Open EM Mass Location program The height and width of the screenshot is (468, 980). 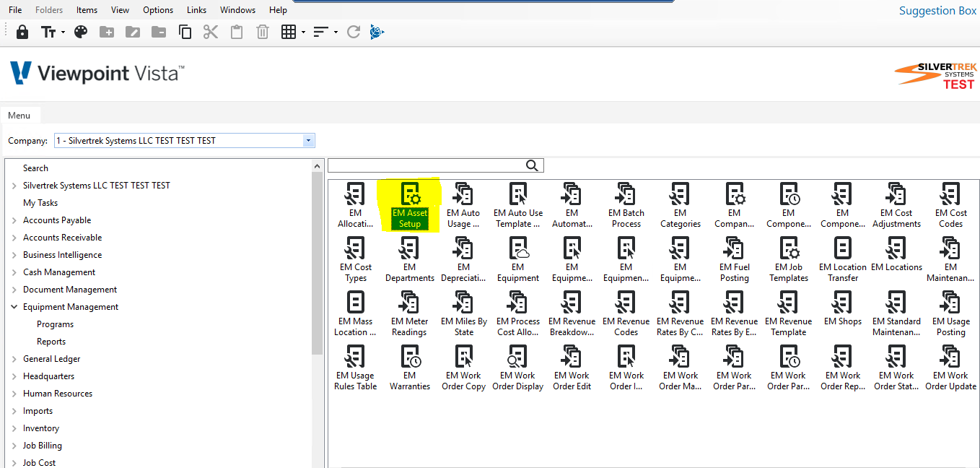click(x=356, y=314)
